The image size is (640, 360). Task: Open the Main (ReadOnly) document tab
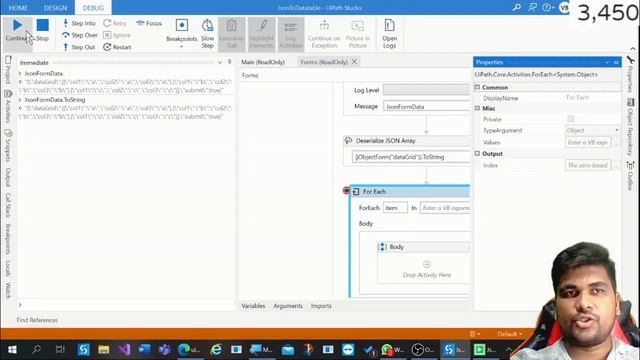tap(263, 62)
